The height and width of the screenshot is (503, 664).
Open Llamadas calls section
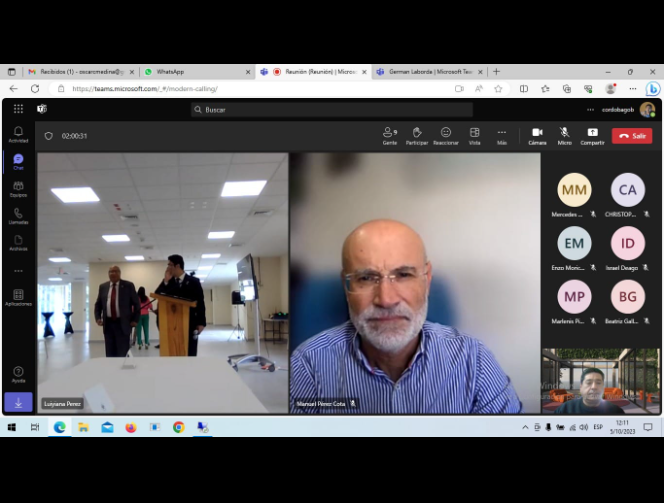click(x=18, y=215)
